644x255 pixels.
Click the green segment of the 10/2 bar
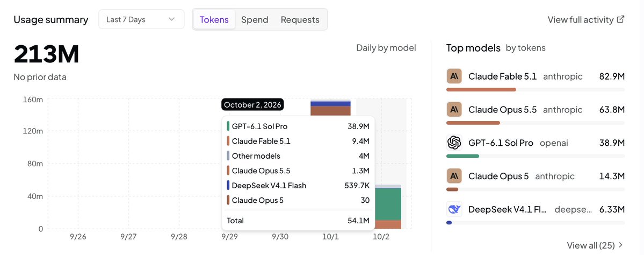(387, 203)
